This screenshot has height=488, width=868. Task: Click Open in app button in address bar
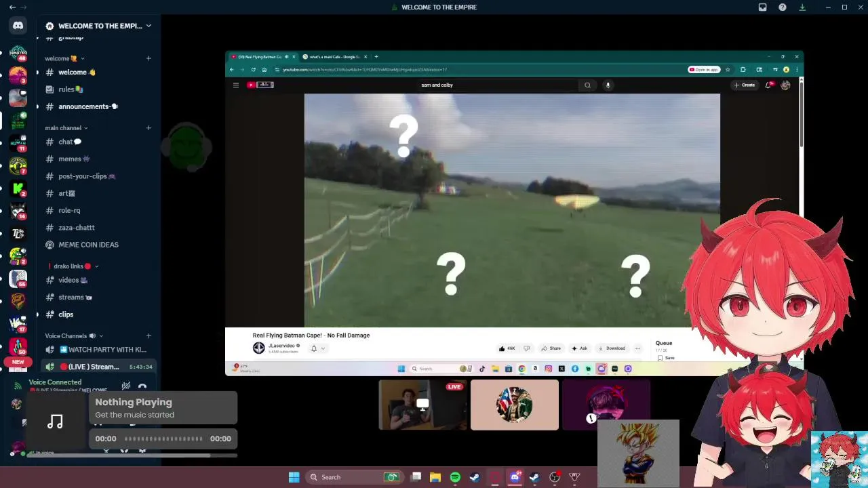point(703,70)
